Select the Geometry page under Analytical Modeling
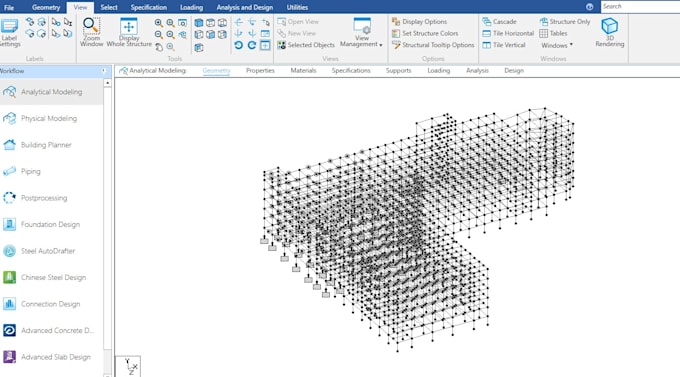Viewport: 680px width, 377px height. pos(216,71)
